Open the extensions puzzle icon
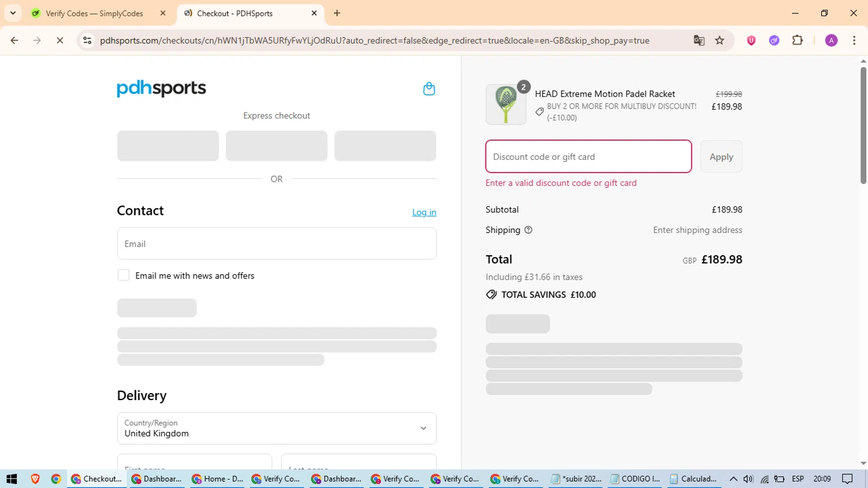This screenshot has height=488, width=868. click(x=797, y=41)
